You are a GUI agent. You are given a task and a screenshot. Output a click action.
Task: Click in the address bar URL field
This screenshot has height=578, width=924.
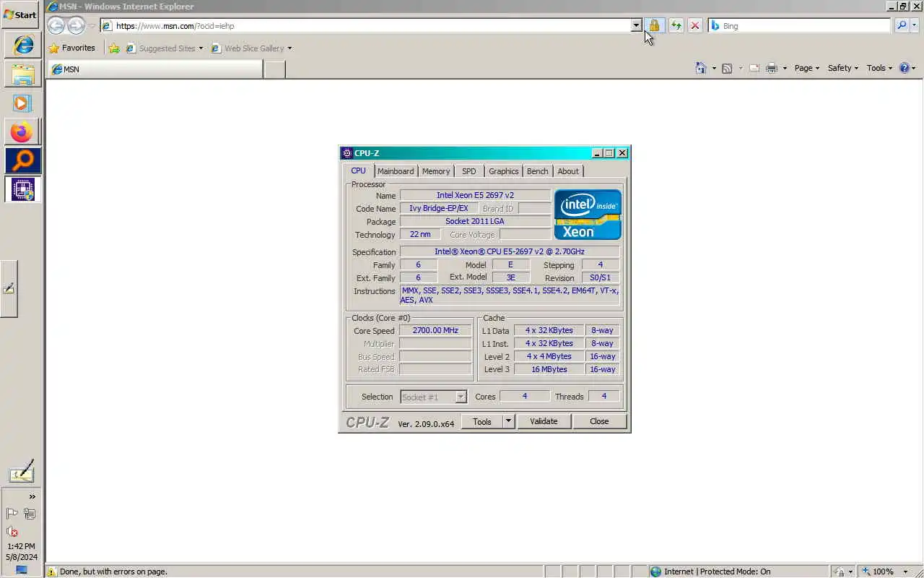click(372, 25)
